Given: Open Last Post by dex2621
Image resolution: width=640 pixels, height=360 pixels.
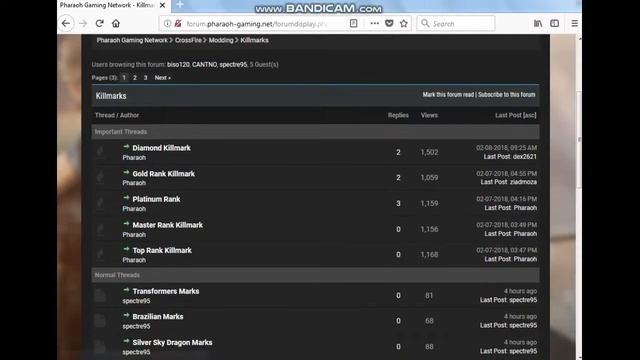Looking at the screenshot, I should point(497,157).
